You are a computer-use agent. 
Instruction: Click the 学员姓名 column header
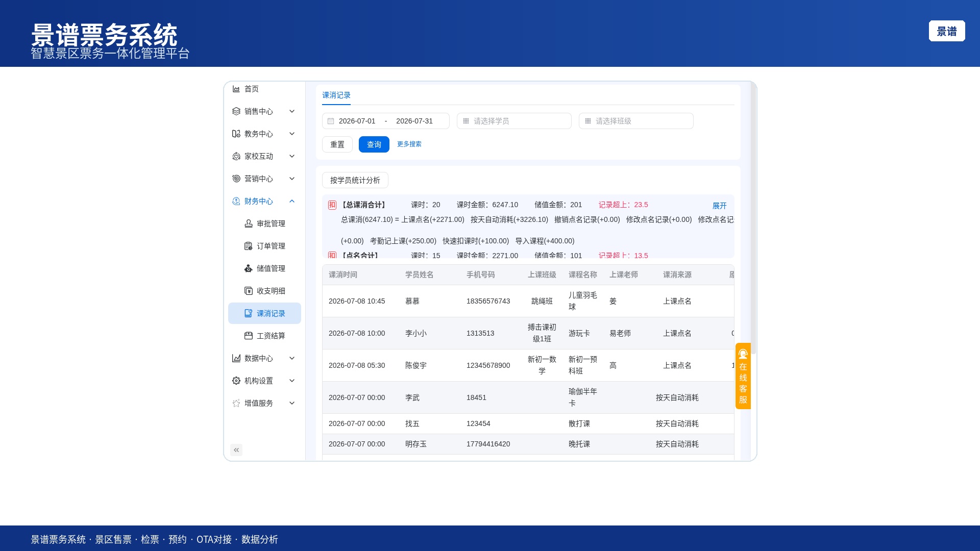point(420,275)
